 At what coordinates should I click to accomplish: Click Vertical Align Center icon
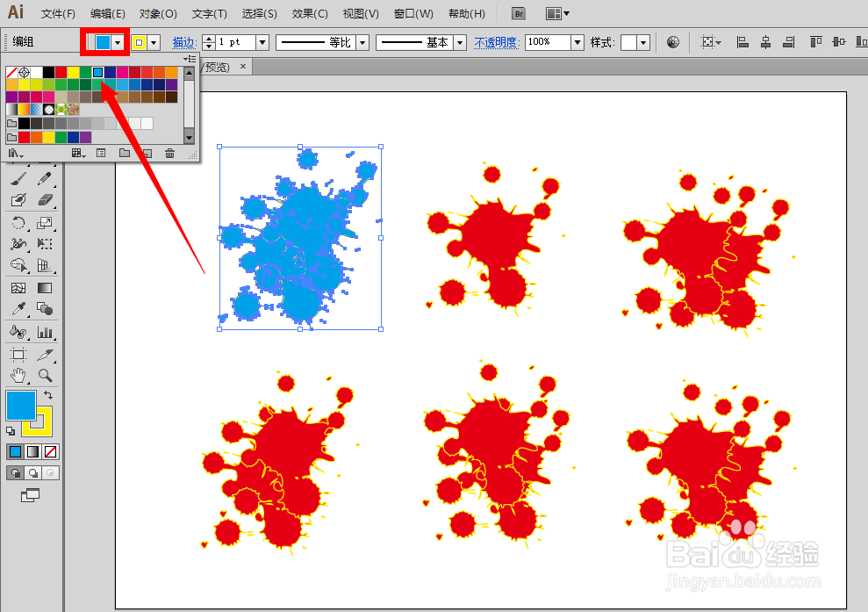point(839,42)
